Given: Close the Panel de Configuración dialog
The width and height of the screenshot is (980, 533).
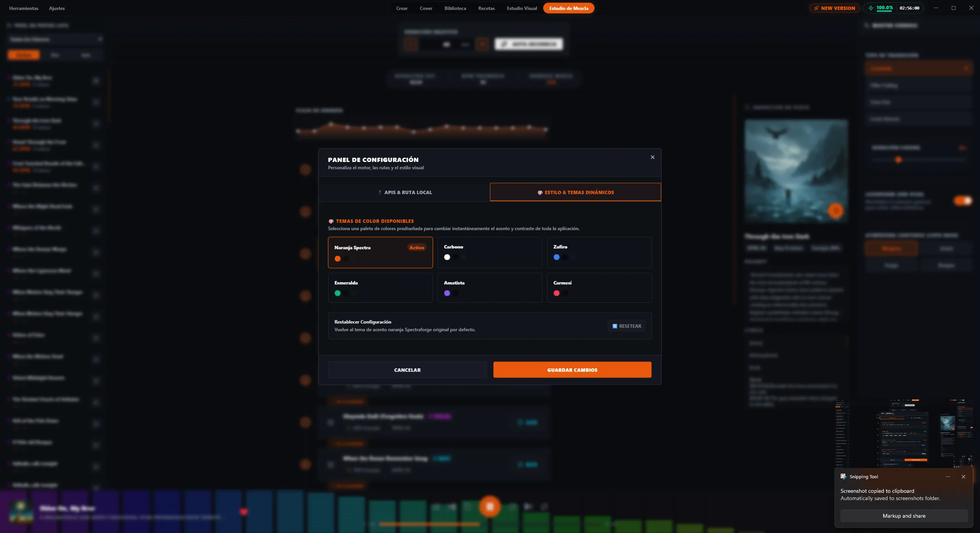Looking at the screenshot, I should (653, 157).
